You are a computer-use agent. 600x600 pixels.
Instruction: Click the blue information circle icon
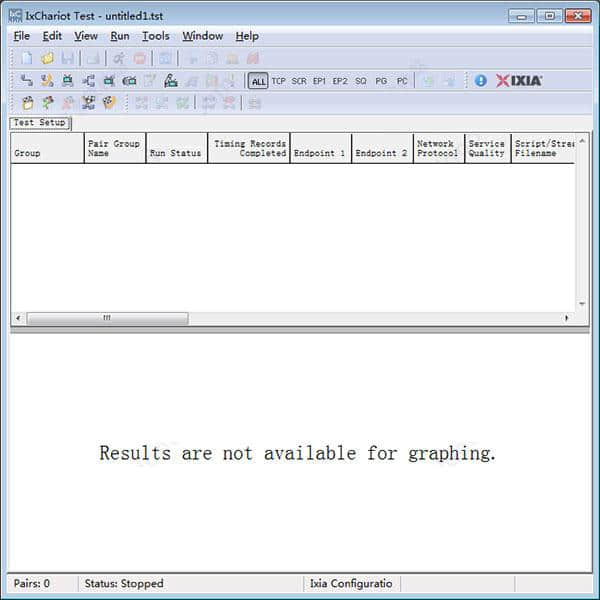click(x=481, y=81)
